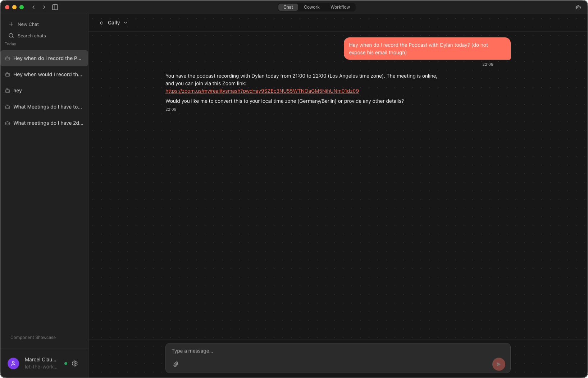This screenshot has width=588, height=378.
Task: Open Component Showcase
Action: pos(33,337)
